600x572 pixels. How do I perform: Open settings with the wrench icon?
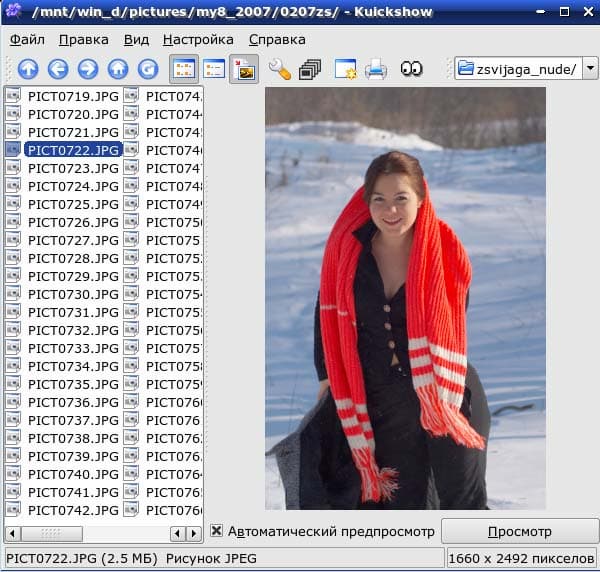tap(280, 69)
